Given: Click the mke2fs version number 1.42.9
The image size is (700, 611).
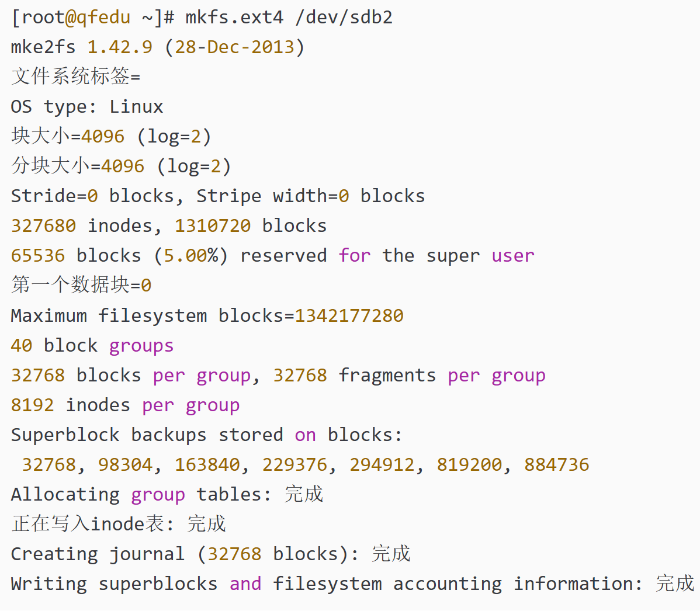Looking at the screenshot, I should click(x=120, y=47).
